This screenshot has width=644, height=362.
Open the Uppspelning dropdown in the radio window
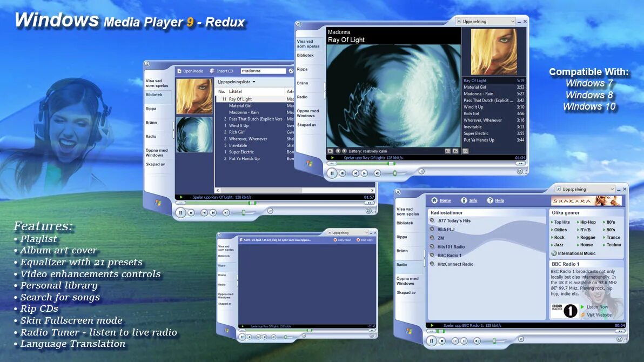point(585,189)
